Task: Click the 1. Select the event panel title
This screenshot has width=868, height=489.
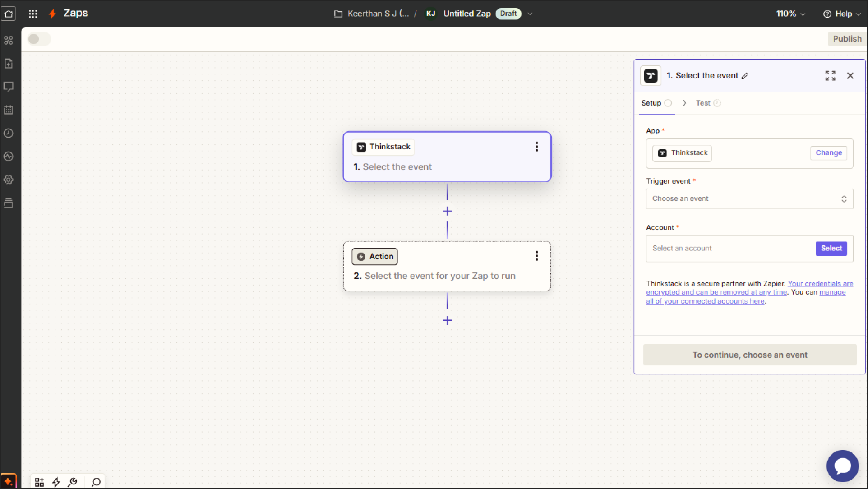Action: pos(702,76)
